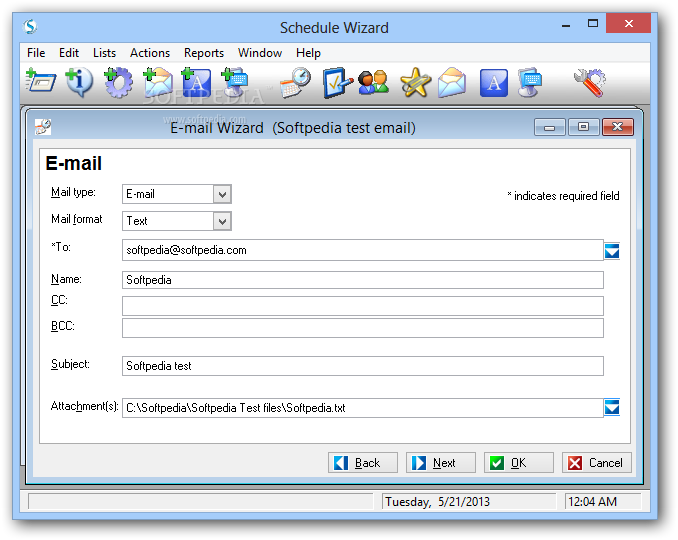Image resolution: width=678 pixels, height=540 pixels.
Task: Click the Schedule Wizard title bar logo
Action: [x=30, y=27]
